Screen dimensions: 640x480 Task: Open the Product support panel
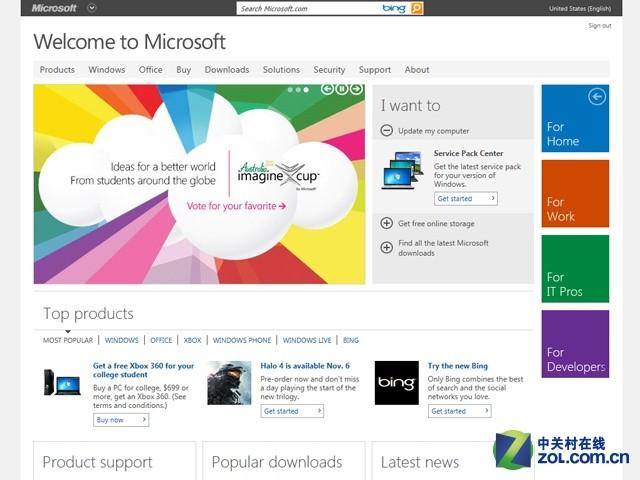(x=115, y=461)
